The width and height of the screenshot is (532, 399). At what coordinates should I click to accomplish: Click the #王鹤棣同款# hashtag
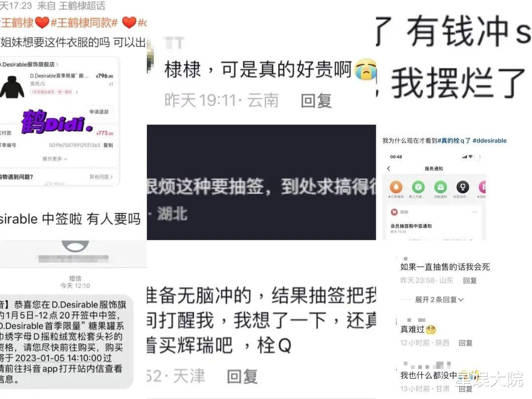pos(84,23)
